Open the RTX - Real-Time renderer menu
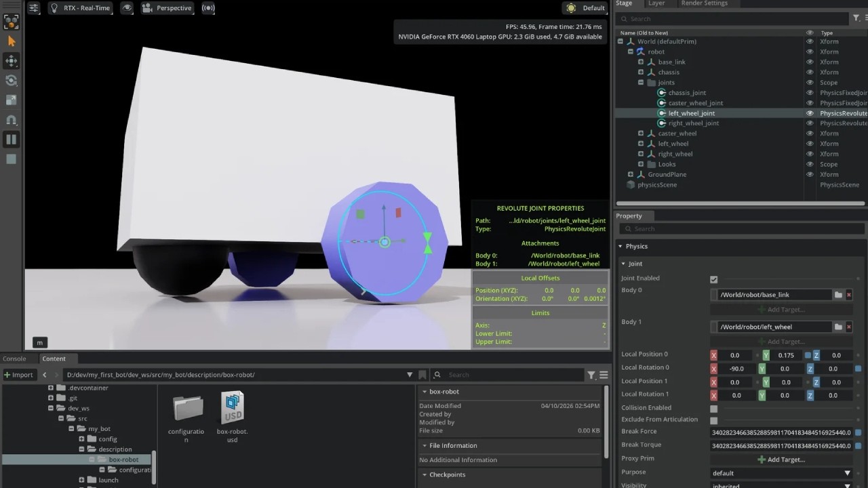Viewport: 868px width, 488px height. tap(81, 8)
